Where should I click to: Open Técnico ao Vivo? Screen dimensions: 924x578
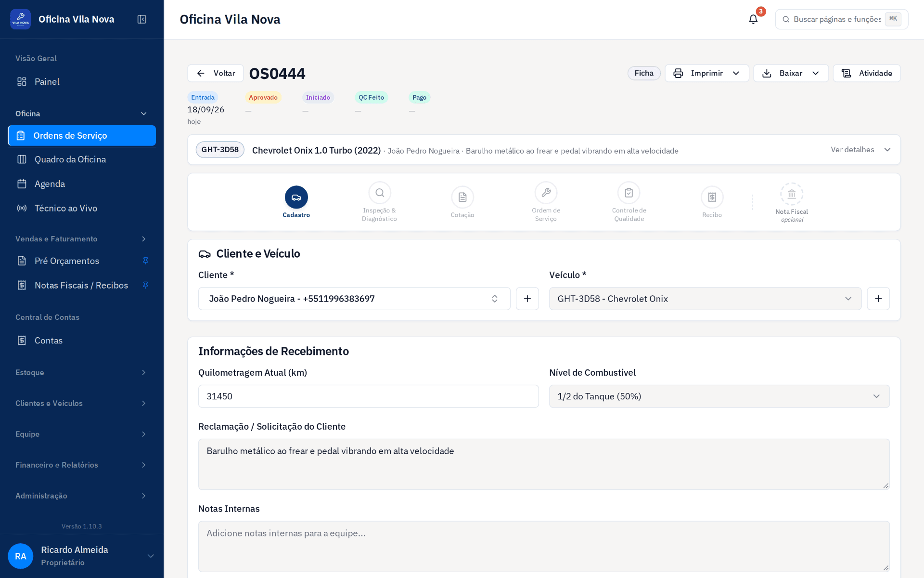point(82,208)
